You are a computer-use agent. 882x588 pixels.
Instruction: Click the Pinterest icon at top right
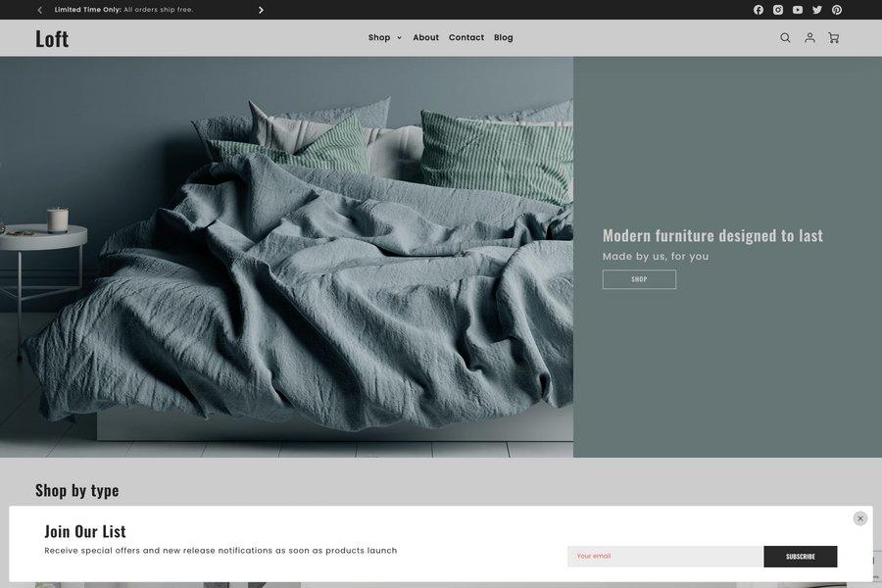pos(836,9)
